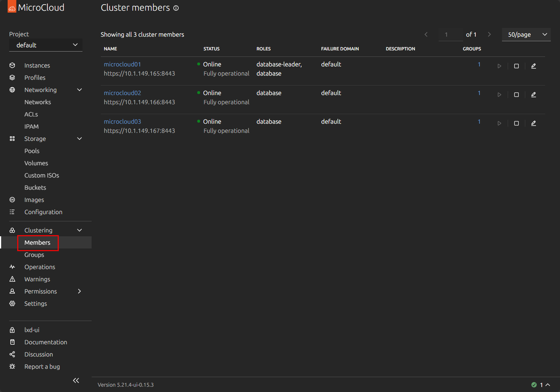Open microcloud02 groups count link

click(479, 93)
